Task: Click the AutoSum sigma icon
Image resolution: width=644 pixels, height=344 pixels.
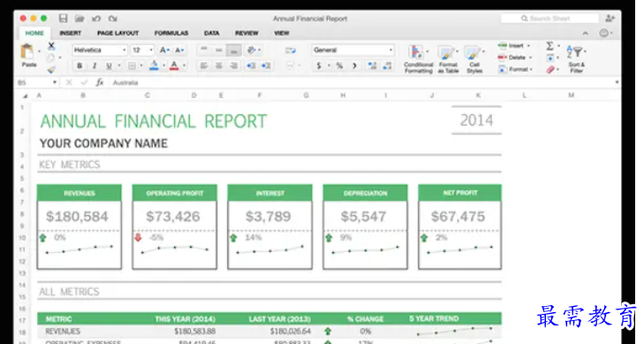Action: pyautogui.click(x=550, y=46)
